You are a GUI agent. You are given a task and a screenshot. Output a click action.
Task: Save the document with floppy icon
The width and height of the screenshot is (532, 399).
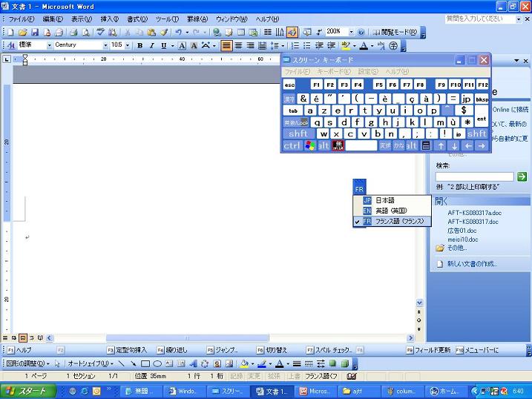click(35, 32)
